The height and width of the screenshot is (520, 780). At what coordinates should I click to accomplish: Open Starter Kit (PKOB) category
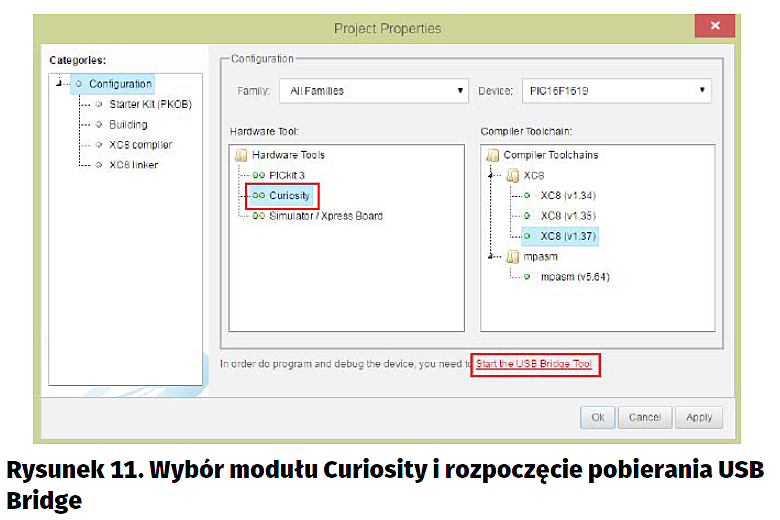[x=150, y=104]
